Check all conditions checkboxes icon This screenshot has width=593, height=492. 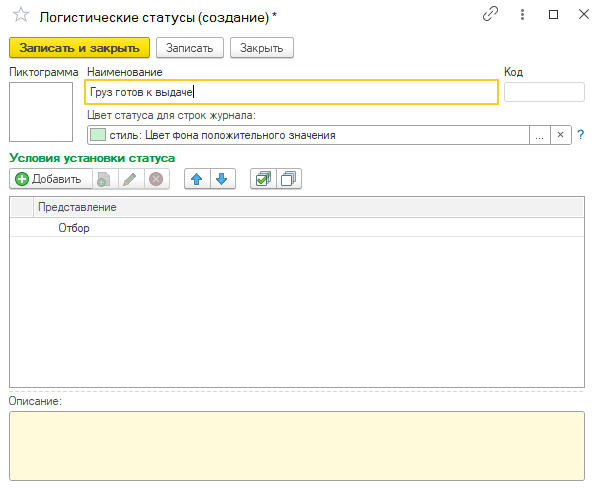coord(263,178)
